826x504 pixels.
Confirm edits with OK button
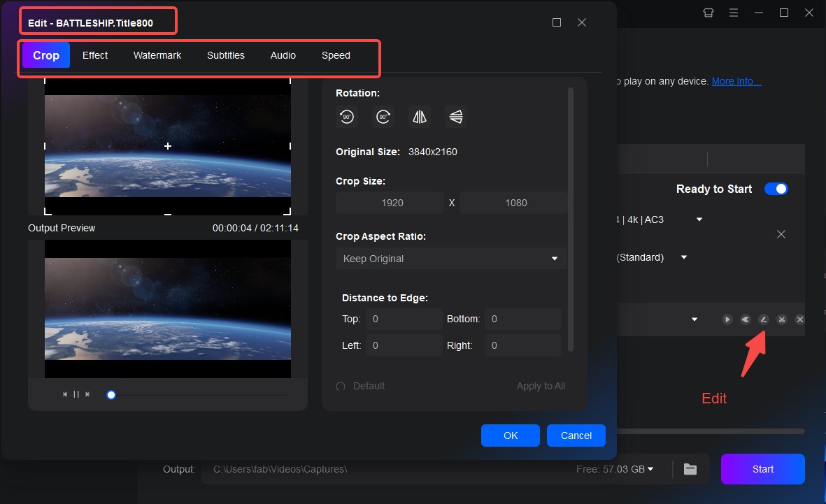[x=511, y=435]
